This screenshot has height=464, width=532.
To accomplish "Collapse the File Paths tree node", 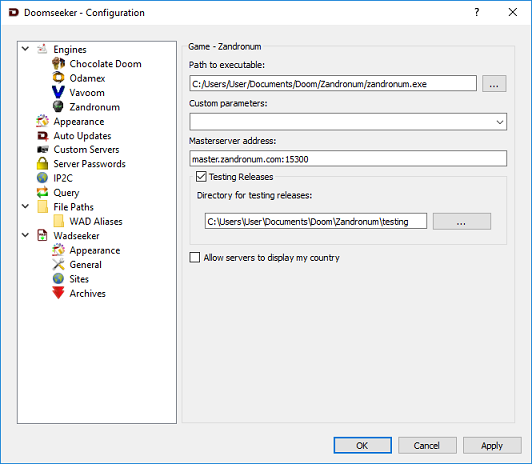I will [x=25, y=206].
